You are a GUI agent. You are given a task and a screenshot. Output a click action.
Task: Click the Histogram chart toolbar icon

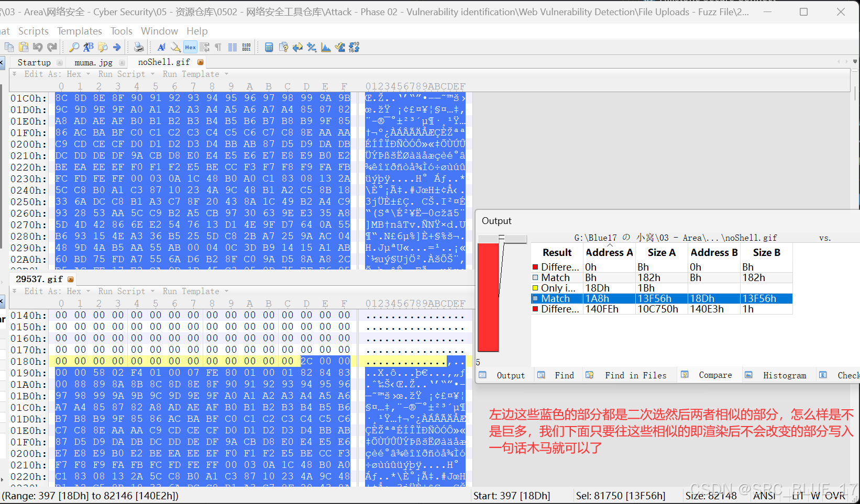tap(326, 47)
